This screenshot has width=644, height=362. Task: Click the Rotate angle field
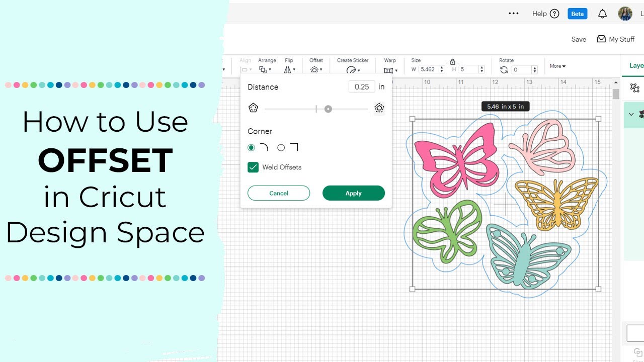pyautogui.click(x=521, y=70)
